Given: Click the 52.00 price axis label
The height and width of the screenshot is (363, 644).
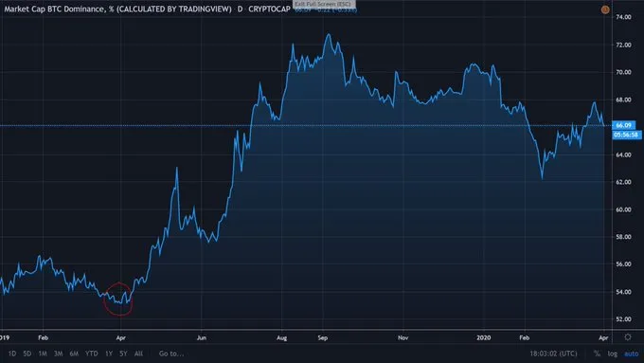Looking at the screenshot, I should (x=623, y=319).
